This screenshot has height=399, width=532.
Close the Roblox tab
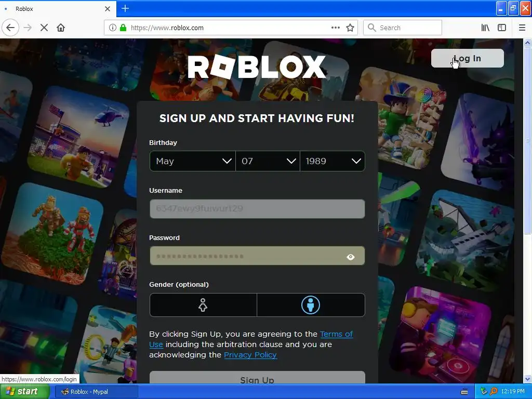108,8
